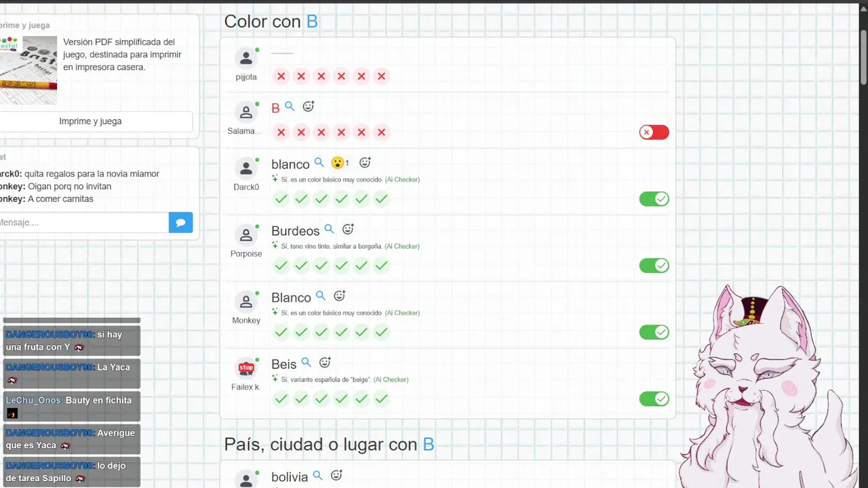Add emoji reaction to Salamander's answer
Image resolution: width=868 pixels, height=488 pixels.
308,106
